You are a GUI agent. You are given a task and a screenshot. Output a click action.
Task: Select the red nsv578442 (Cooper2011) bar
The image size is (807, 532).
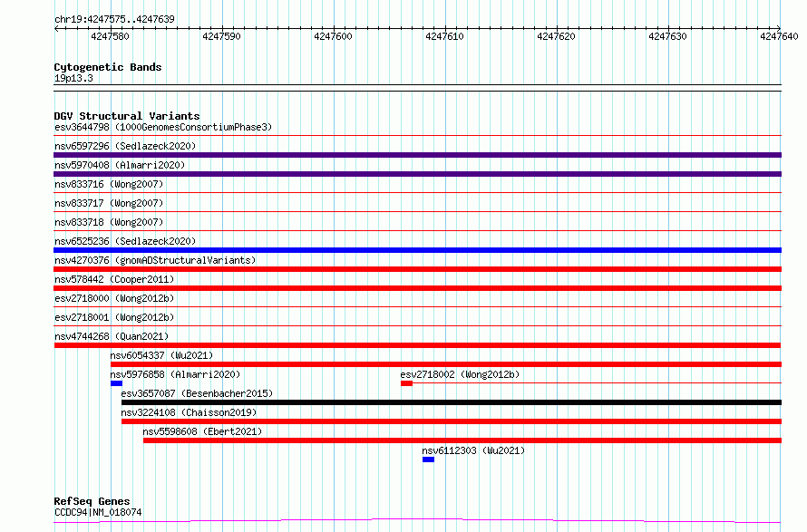click(417, 288)
